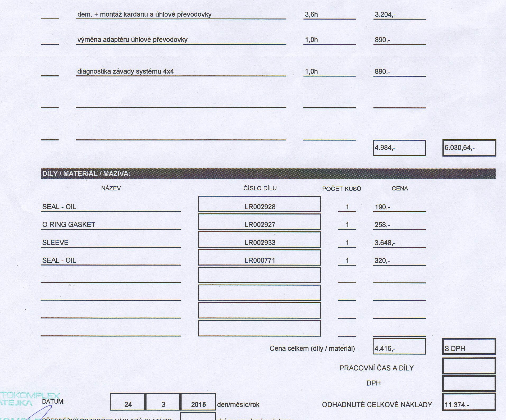Click the 3.648,- price of SLEEVE
Image resolution: width=506 pixels, height=420 pixels.
click(x=385, y=243)
